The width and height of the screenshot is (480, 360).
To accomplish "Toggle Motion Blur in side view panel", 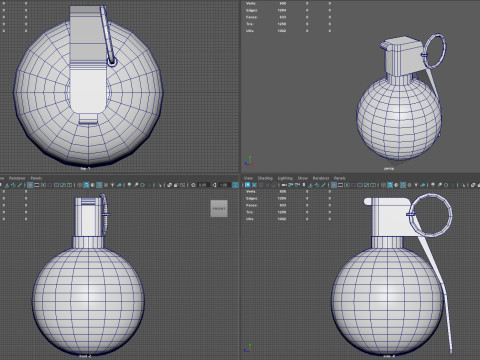I will [x=439, y=185].
